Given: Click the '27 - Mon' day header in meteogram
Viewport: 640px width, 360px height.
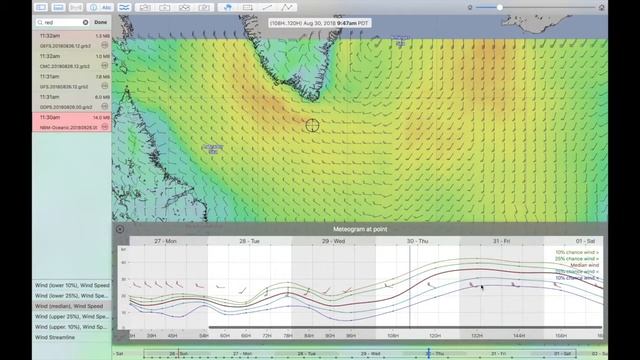Looking at the screenshot, I should (x=165, y=241).
